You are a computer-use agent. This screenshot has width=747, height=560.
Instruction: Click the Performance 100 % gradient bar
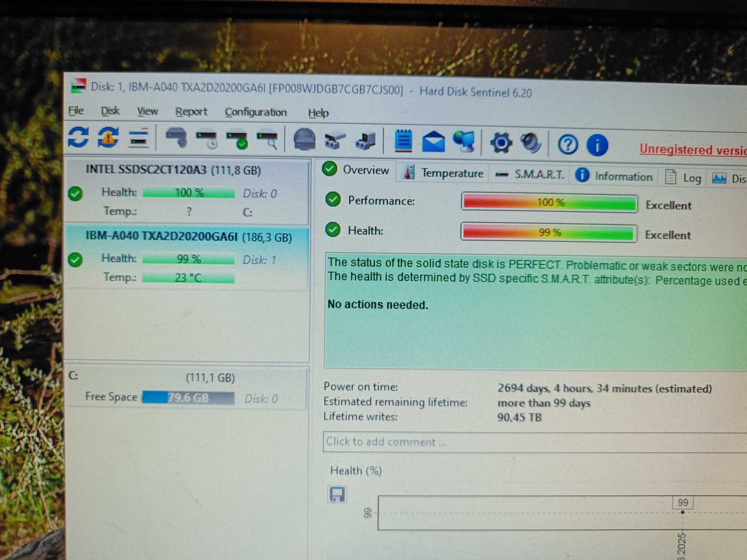(x=549, y=203)
